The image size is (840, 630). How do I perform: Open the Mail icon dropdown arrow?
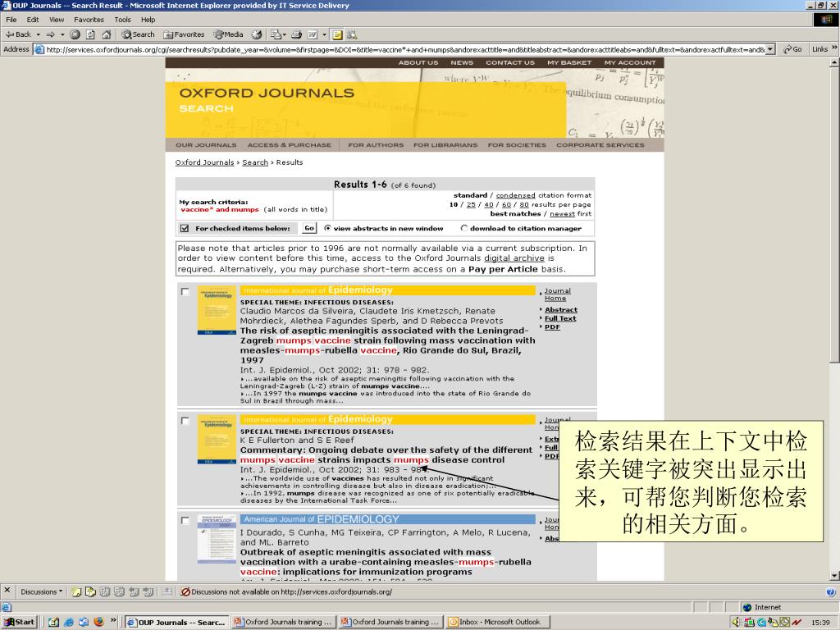285,34
